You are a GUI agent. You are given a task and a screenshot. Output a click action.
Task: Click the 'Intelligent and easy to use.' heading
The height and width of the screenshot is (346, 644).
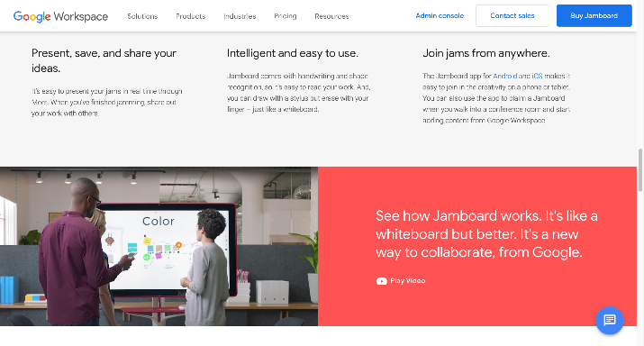pyautogui.click(x=293, y=53)
